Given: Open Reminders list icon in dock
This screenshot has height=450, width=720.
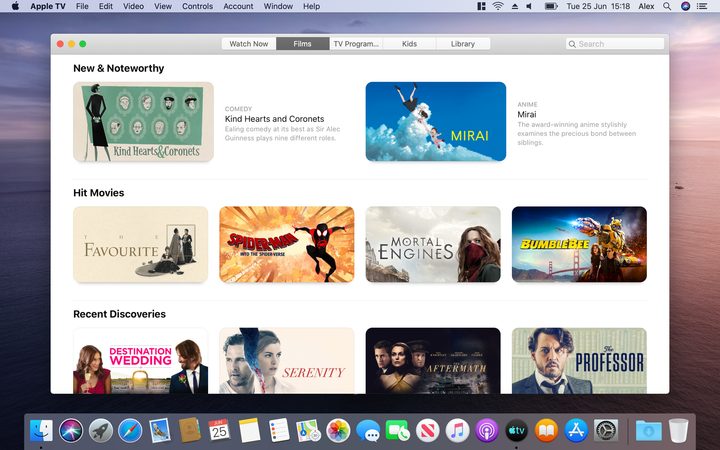Looking at the screenshot, I should pos(279,431).
